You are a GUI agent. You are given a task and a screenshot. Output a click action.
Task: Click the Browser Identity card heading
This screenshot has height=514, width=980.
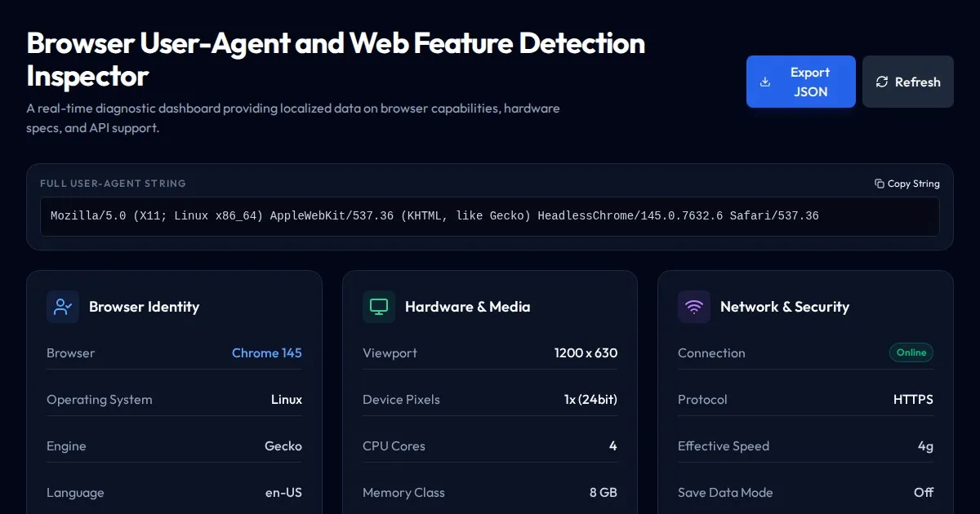[144, 307]
